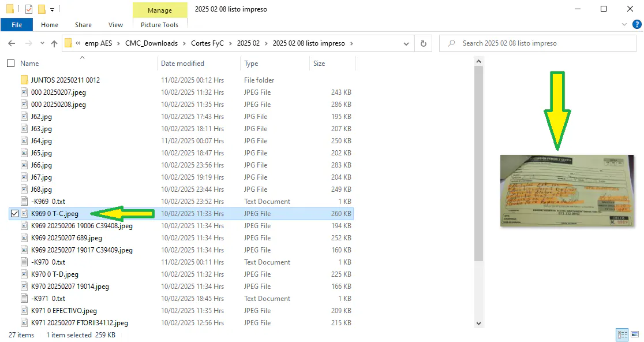
Task: Show hidden breadcrumb path double chevron
Action: (78, 43)
